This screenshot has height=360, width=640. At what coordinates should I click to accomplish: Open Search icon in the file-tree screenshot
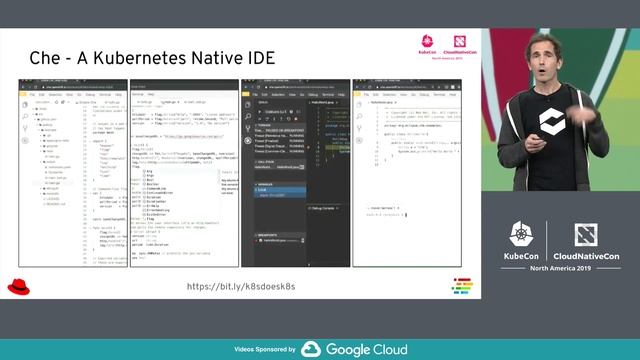tap(25, 116)
